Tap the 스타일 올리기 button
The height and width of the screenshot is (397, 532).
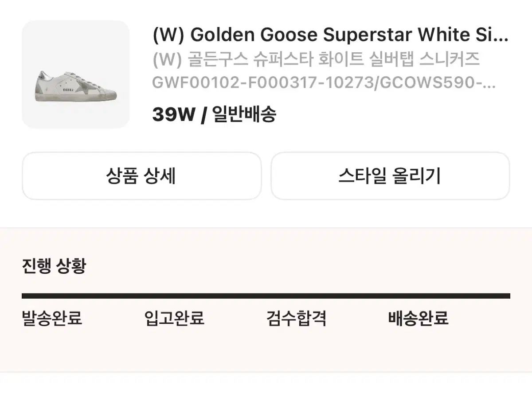(390, 175)
